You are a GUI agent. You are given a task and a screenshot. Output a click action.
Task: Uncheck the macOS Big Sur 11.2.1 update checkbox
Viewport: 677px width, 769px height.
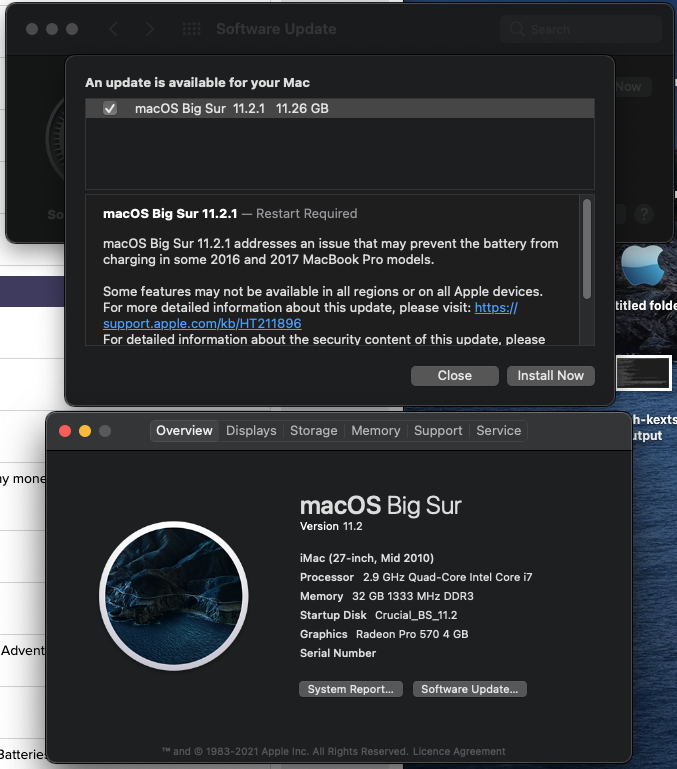[110, 108]
